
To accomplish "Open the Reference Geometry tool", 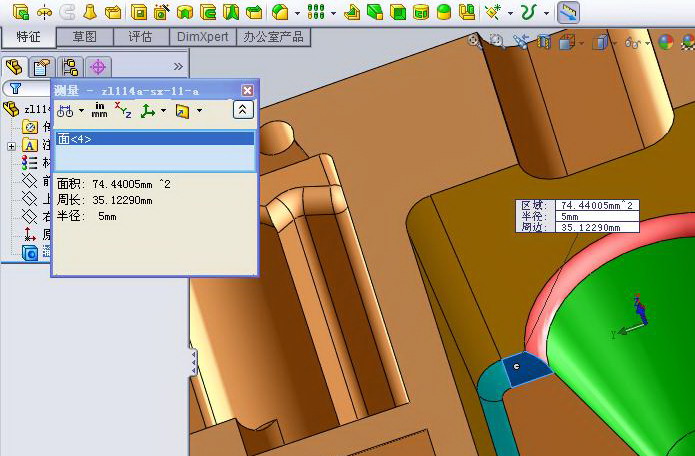I will tap(493, 12).
